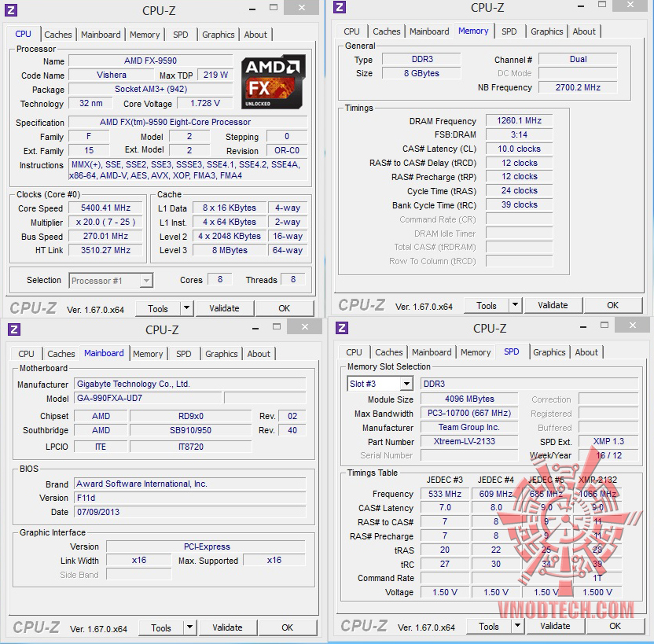Image resolution: width=654 pixels, height=644 pixels.
Task: Open the Tools dropdown arrow in the SPD window
Action: [517, 625]
